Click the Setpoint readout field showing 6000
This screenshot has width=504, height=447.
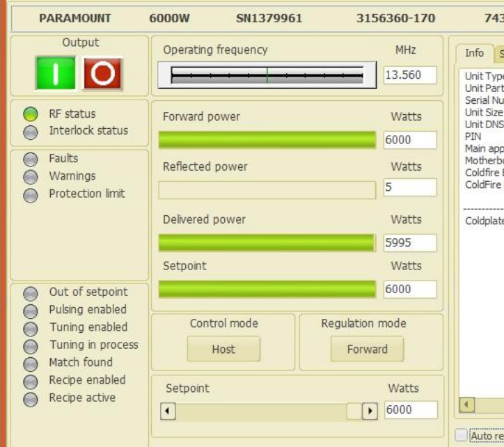pos(410,289)
